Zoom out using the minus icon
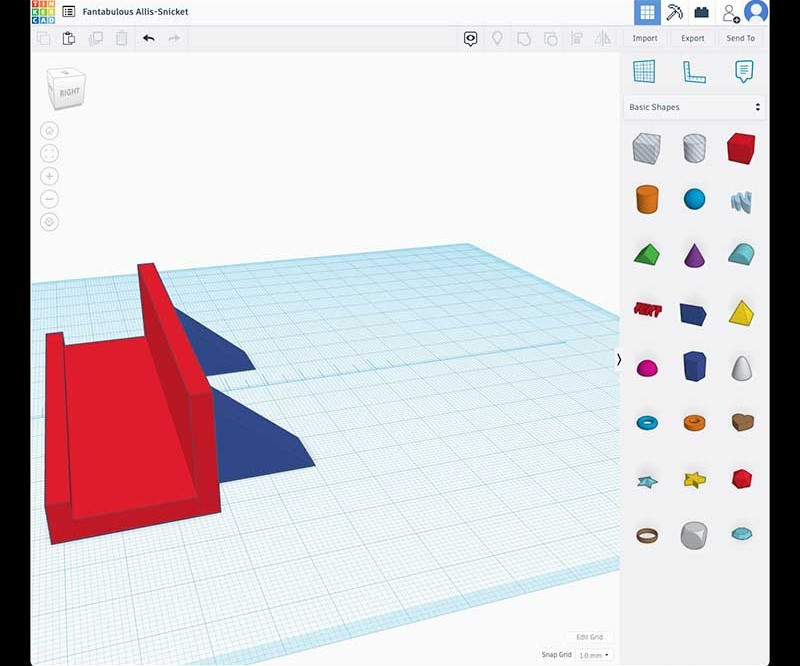 point(50,199)
